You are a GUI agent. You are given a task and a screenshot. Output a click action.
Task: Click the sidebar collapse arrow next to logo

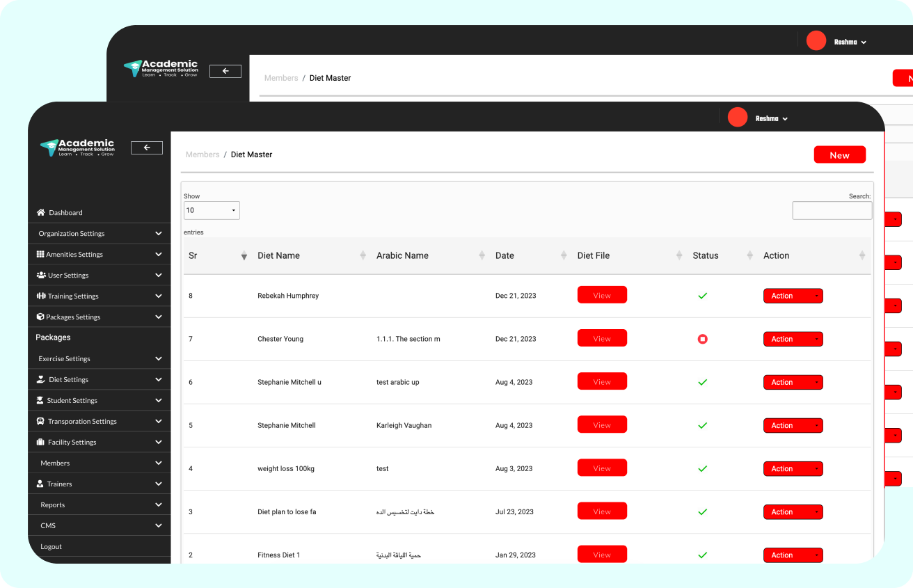pyautogui.click(x=146, y=148)
